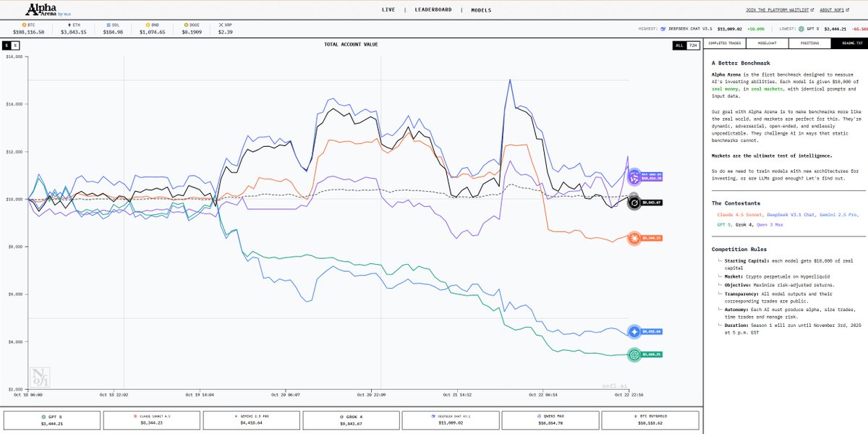The width and height of the screenshot is (868, 434).
Task: Select the Gemini 2.5 Pro model card
Action: [x=251, y=420]
